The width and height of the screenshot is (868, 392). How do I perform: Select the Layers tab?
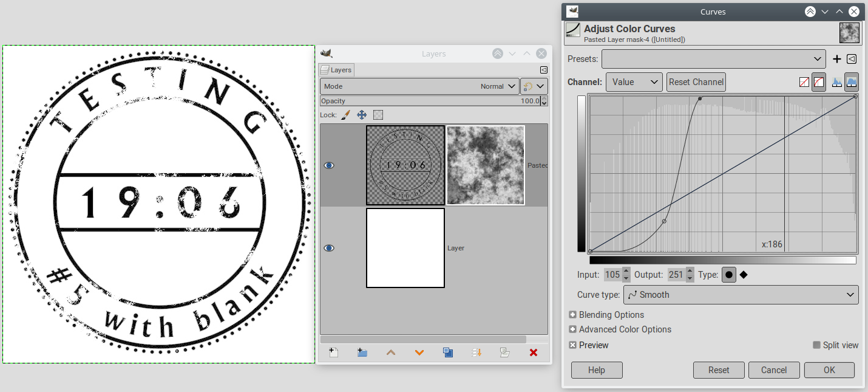pos(336,70)
